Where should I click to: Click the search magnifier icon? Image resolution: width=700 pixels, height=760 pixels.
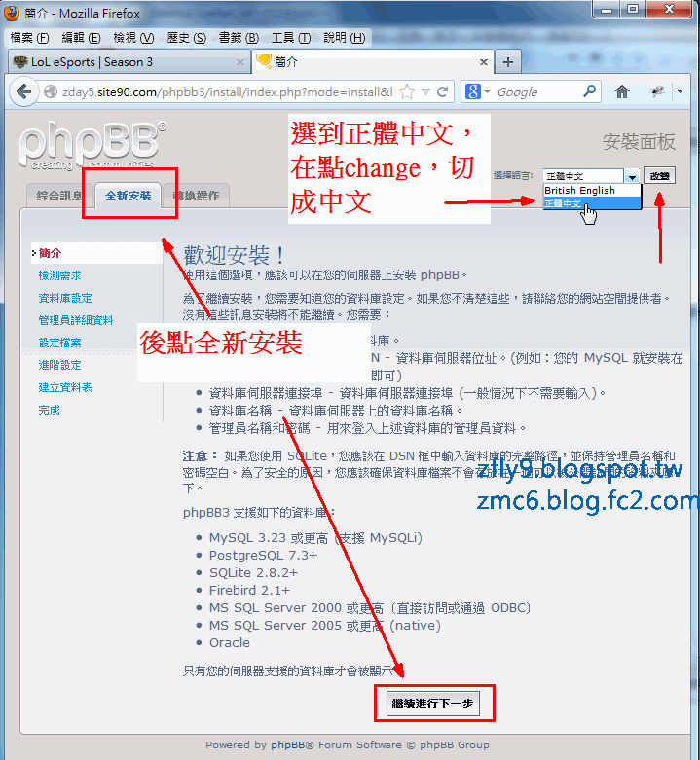589,91
